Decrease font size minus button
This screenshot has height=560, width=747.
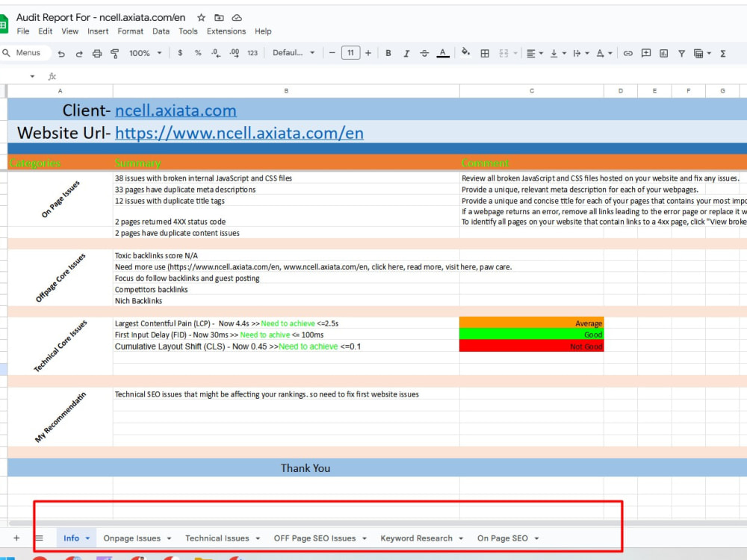tap(332, 53)
